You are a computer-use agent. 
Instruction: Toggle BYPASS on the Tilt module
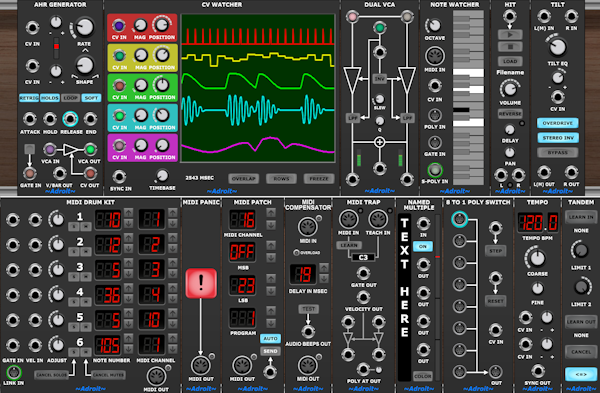coord(558,152)
